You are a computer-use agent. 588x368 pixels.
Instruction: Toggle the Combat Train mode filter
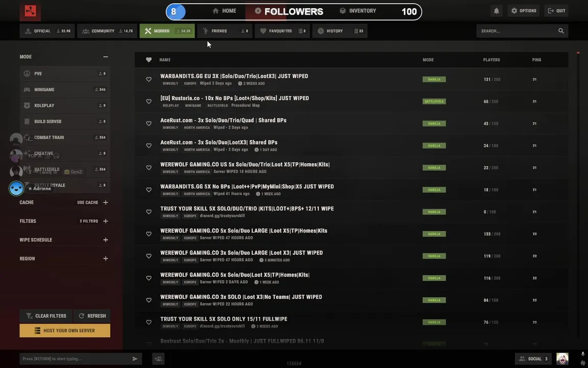click(65, 137)
